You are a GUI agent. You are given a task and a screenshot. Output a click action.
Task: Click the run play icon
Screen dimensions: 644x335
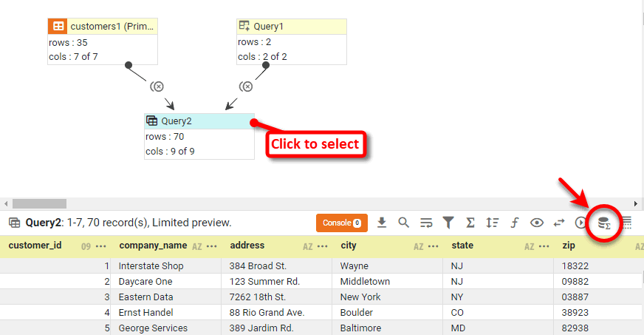580,223
